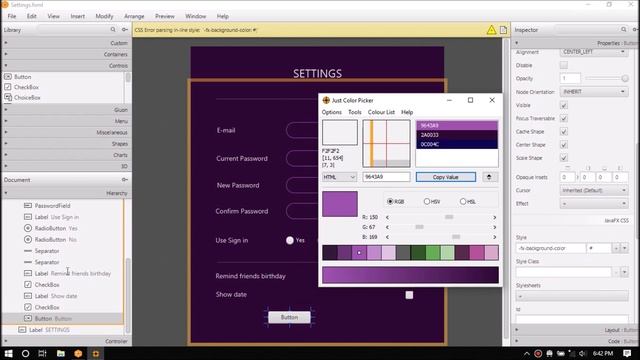Expand the Containers library section
Viewport: 640px width, 360px height.
[x=67, y=54]
